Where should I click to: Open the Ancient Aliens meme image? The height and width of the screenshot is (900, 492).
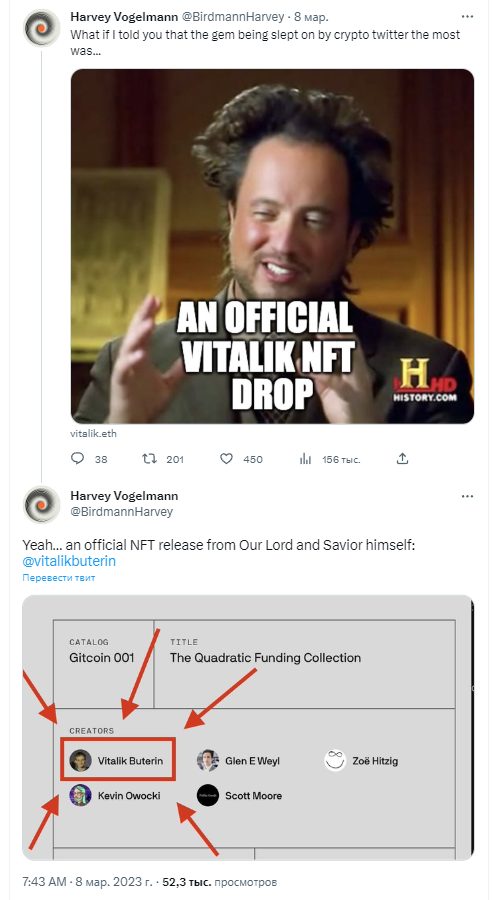pos(272,246)
